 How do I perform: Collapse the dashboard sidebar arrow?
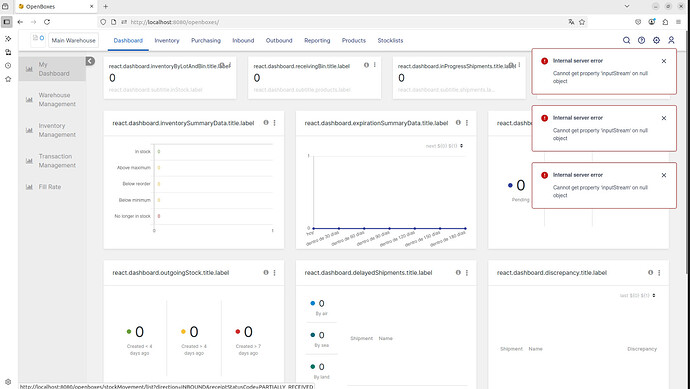(90, 61)
